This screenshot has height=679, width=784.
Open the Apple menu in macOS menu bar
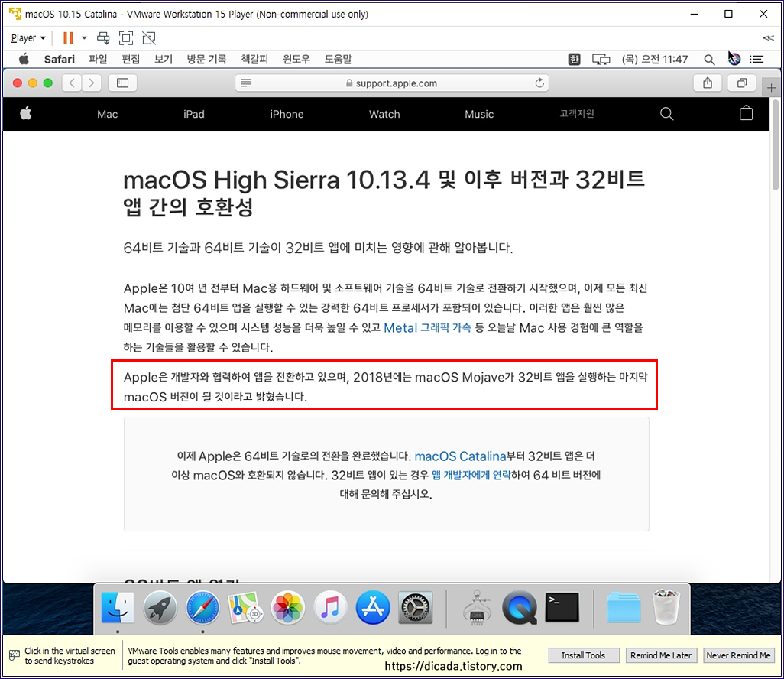(24, 59)
